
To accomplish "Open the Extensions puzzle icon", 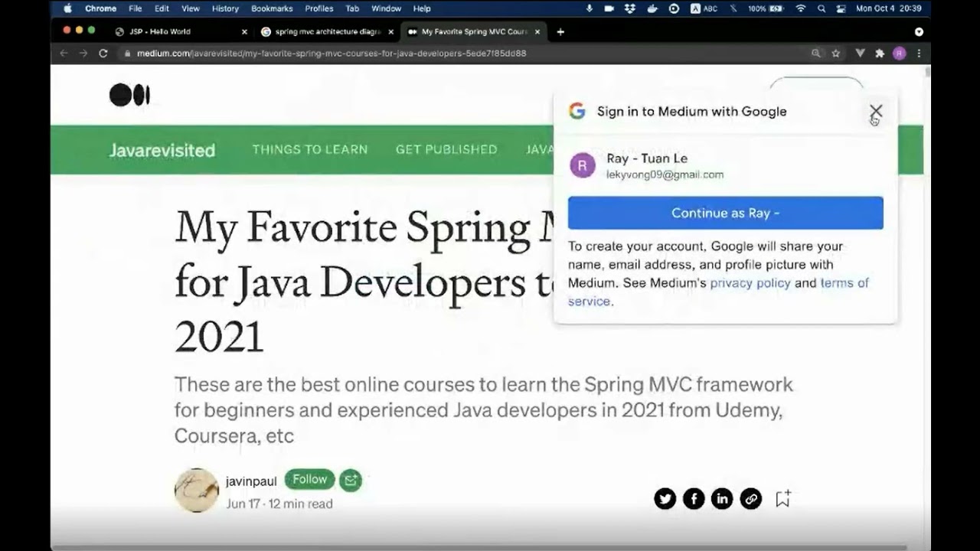I will tap(880, 54).
